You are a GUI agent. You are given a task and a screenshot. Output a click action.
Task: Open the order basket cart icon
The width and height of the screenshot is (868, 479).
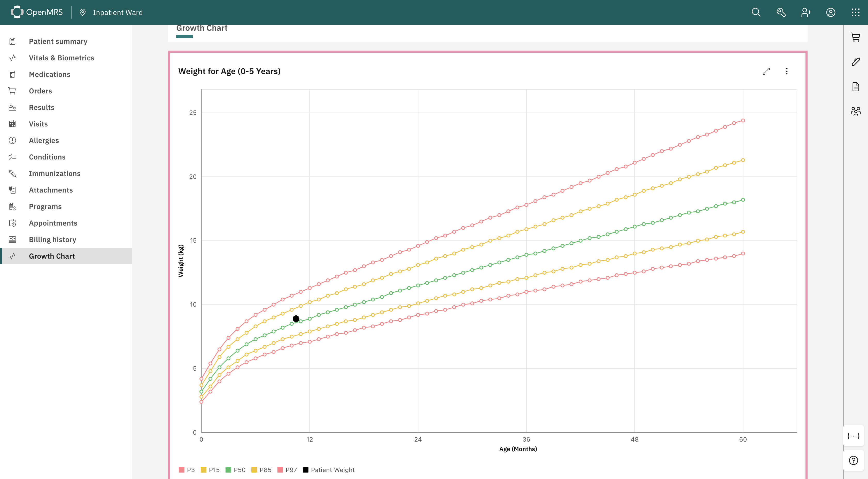pos(855,37)
